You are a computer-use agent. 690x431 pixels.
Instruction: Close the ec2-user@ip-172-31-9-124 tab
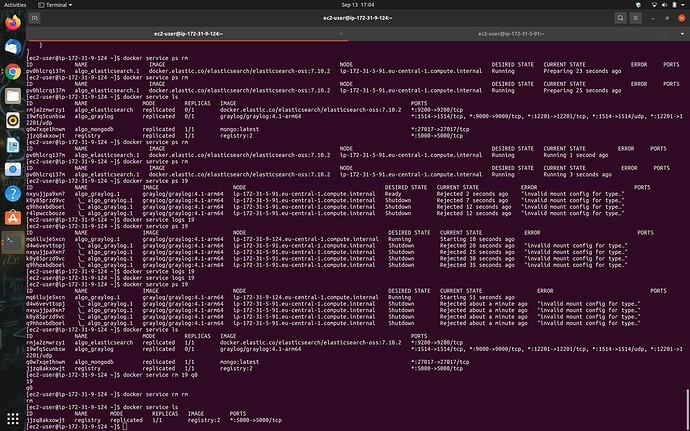(x=341, y=34)
